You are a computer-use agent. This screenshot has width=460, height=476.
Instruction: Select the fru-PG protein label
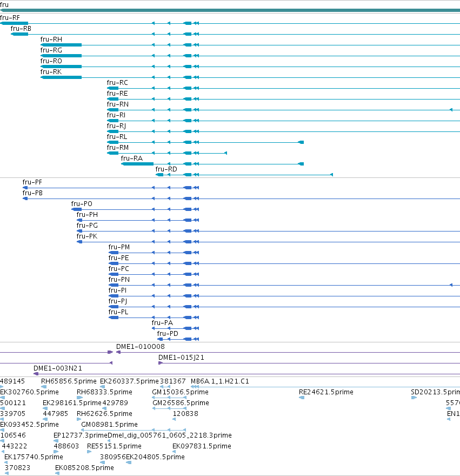pos(87,226)
